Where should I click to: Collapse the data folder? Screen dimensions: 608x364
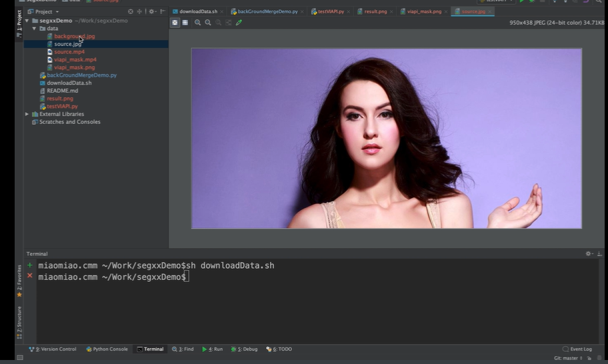coord(34,28)
